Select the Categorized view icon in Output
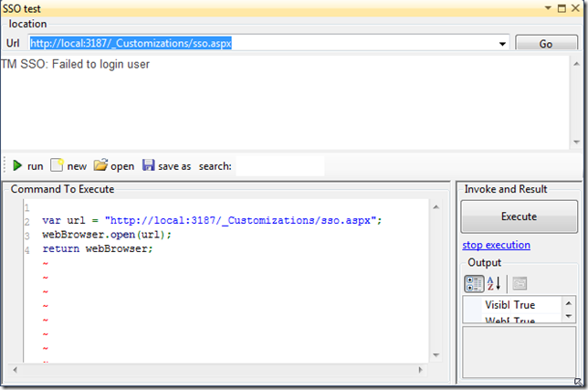This screenshot has height=390, width=588. pos(474,283)
